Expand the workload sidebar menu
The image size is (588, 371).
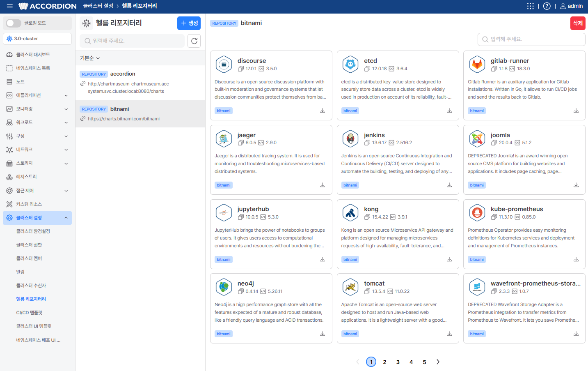(x=37, y=122)
